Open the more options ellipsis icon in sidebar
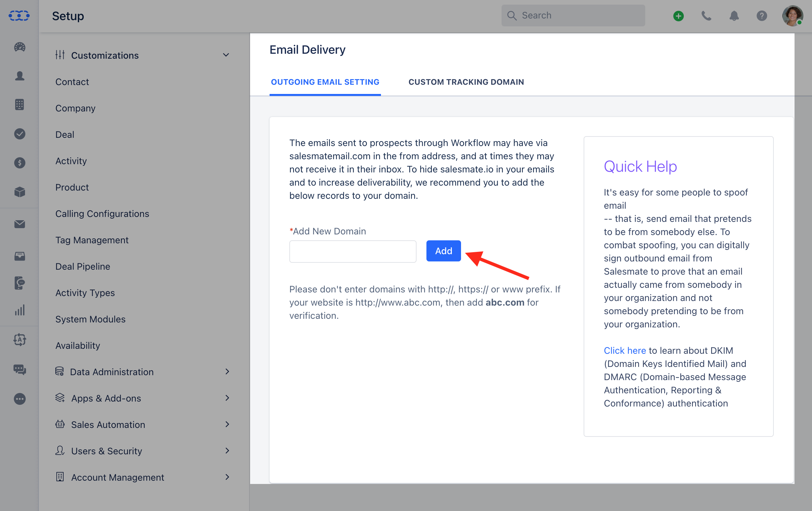This screenshot has height=511, width=812. coord(19,399)
